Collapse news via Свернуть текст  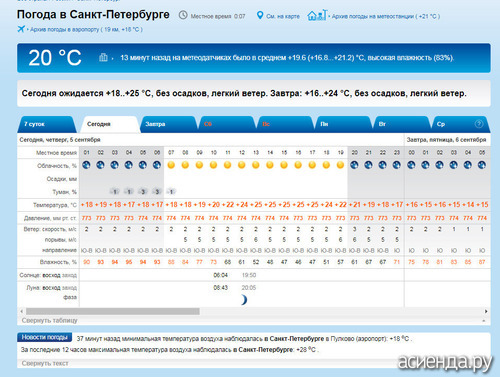point(45,363)
